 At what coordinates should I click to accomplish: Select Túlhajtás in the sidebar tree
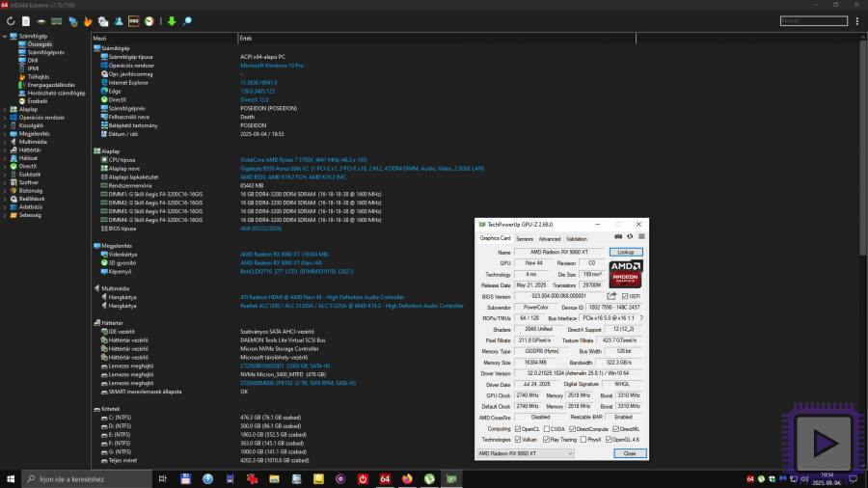click(39, 77)
